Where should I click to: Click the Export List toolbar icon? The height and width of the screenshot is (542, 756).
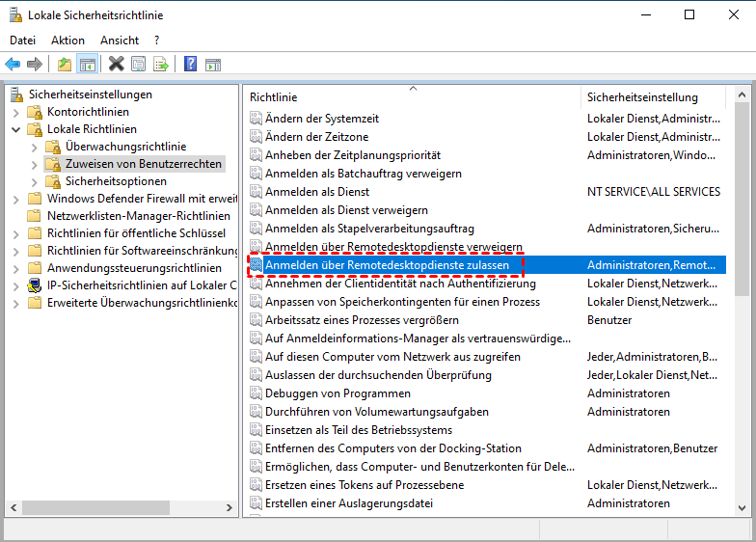161,65
